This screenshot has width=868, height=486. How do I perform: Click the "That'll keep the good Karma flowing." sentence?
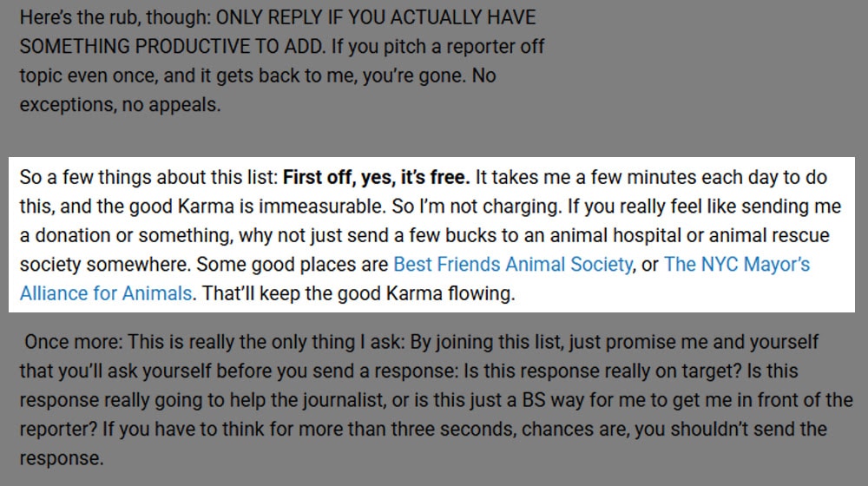[358, 293]
